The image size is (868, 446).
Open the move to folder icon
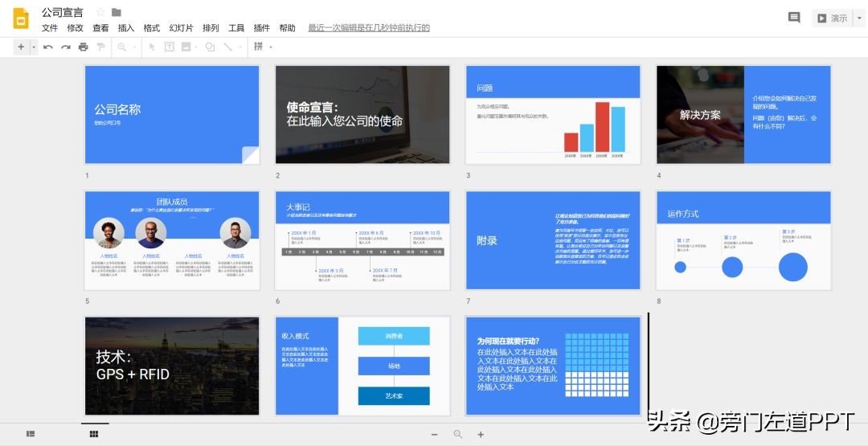pos(117,12)
